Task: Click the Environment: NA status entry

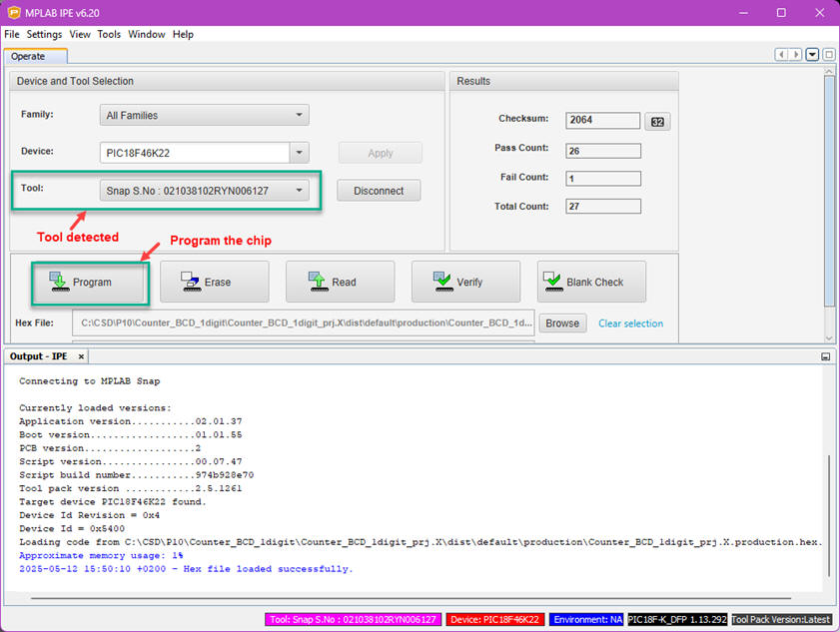Action: click(587, 620)
